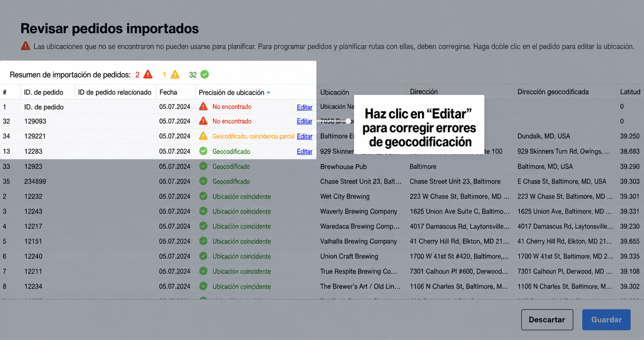
Task: Select order ID 12283 cell
Action: [33, 151]
